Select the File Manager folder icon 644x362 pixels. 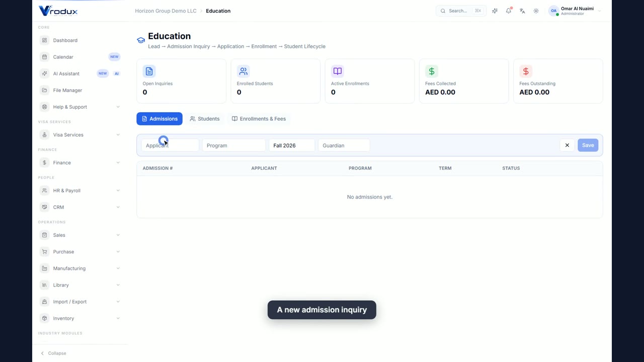[x=44, y=90]
